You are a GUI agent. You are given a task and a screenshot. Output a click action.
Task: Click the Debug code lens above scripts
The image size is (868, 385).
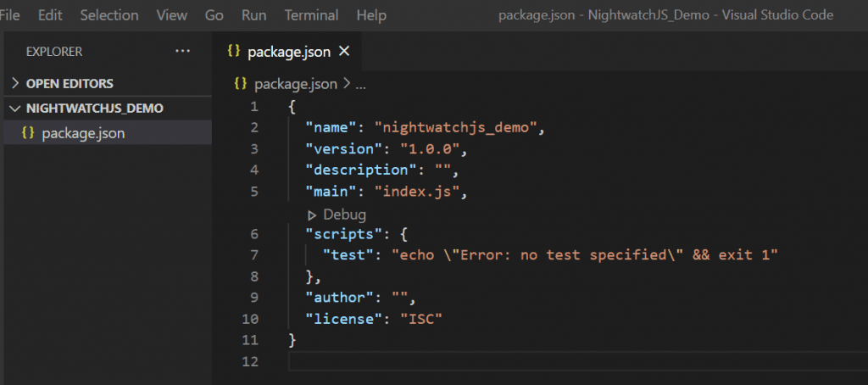tap(344, 215)
